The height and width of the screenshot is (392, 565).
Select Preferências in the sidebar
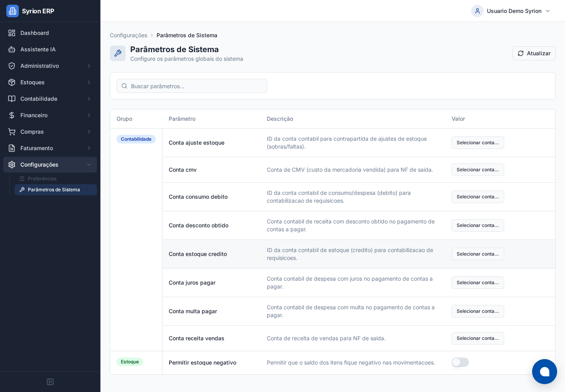coord(56,179)
